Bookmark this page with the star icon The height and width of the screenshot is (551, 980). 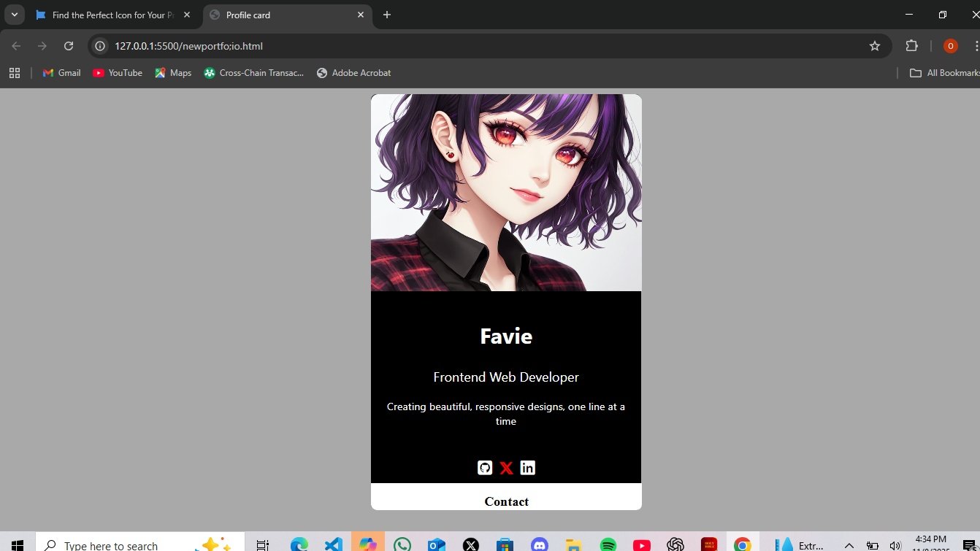(874, 46)
